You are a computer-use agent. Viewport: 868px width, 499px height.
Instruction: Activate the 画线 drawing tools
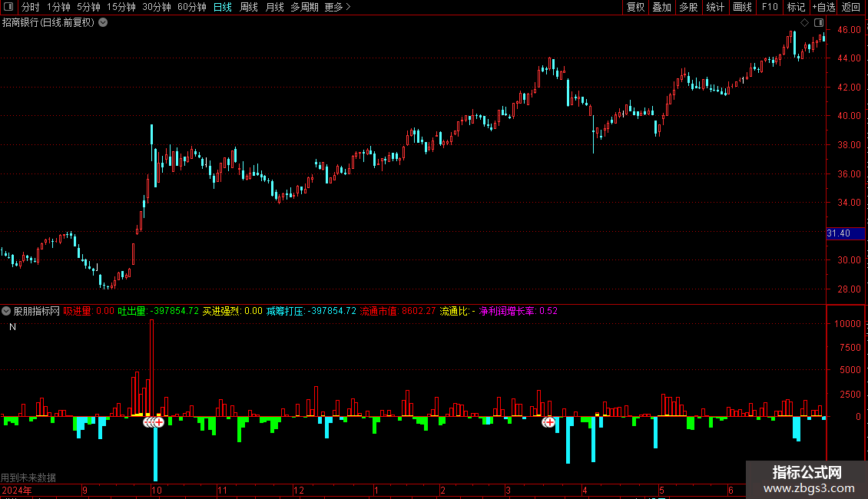coord(742,7)
